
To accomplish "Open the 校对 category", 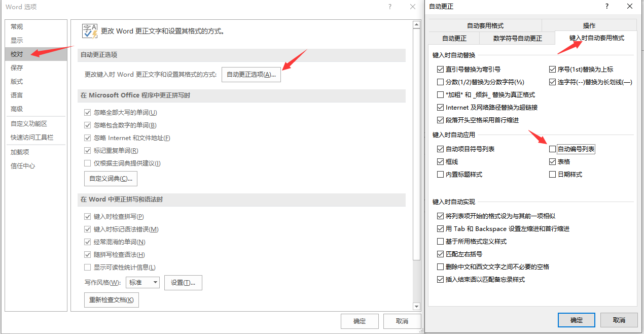I will [x=35, y=54].
